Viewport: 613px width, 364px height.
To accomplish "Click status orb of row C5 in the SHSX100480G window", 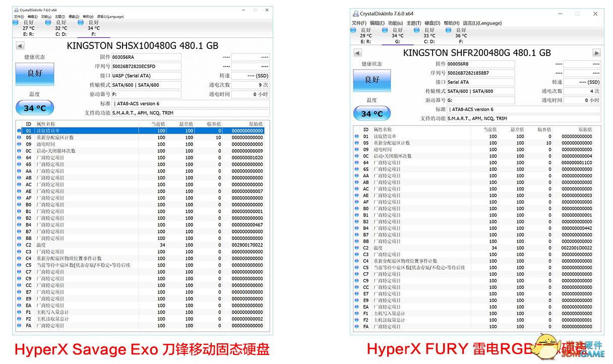I will click(x=19, y=265).
